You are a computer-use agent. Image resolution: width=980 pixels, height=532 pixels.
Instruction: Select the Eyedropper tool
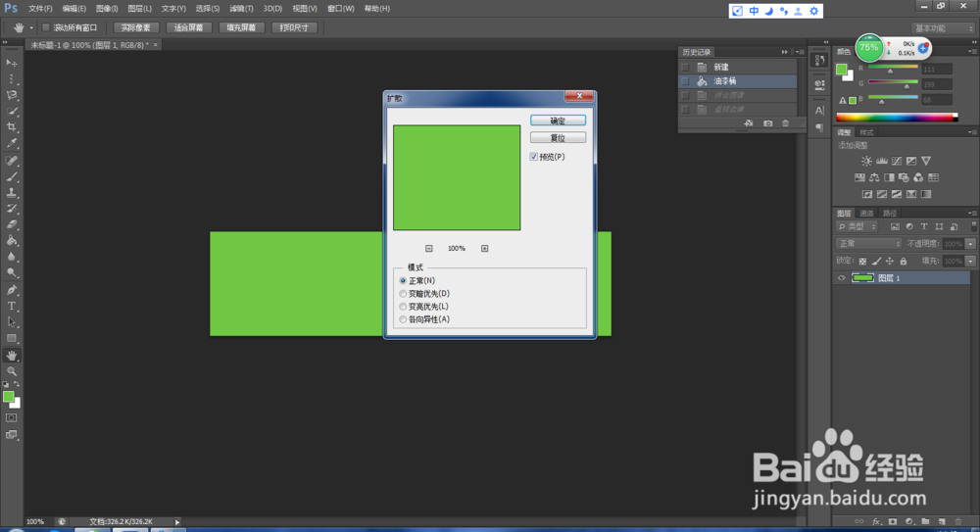(11, 143)
